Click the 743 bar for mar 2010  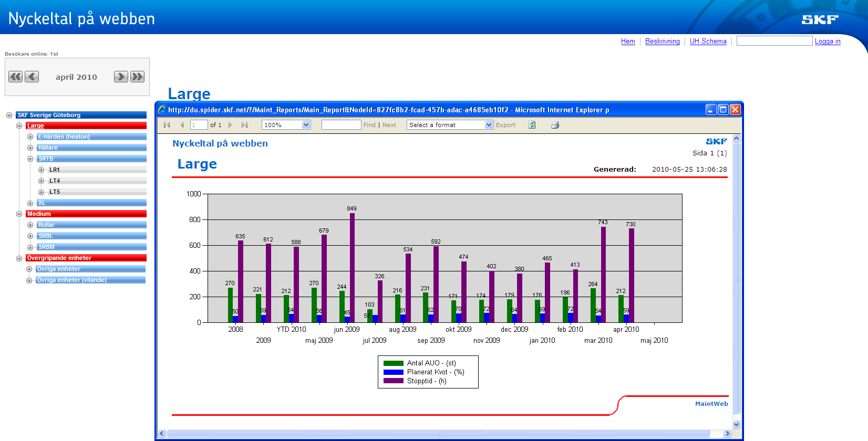(603, 275)
